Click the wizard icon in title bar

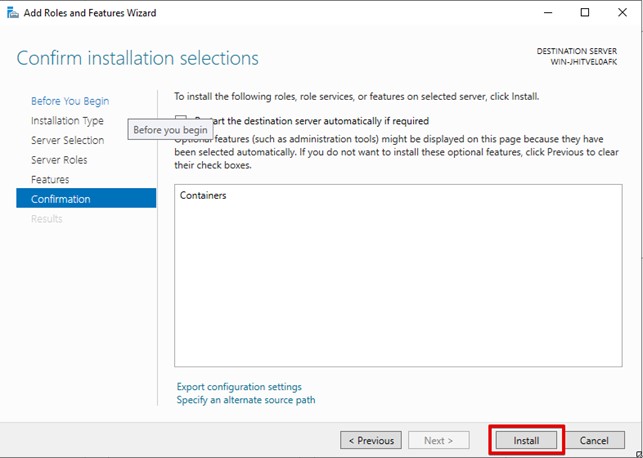tap(12, 13)
